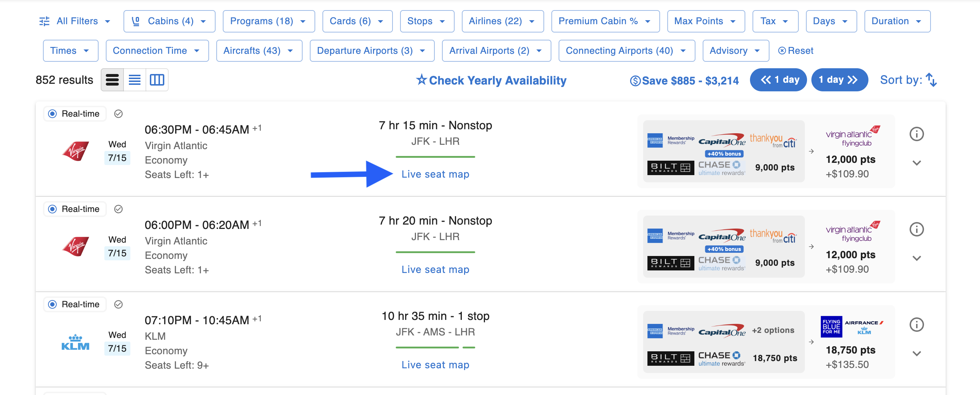Click Virgin Atlantic logo for 06:30PM flight
980x395 pixels.
point(76,151)
